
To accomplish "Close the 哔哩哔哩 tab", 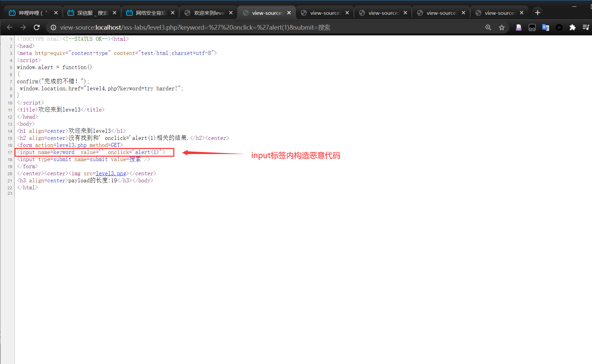I will tap(56, 13).
